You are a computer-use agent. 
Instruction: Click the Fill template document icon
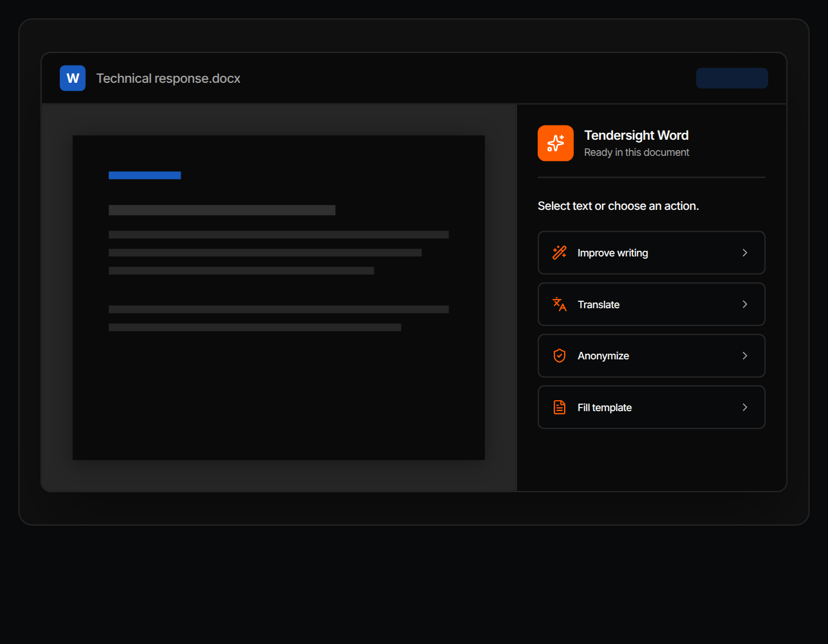(559, 407)
